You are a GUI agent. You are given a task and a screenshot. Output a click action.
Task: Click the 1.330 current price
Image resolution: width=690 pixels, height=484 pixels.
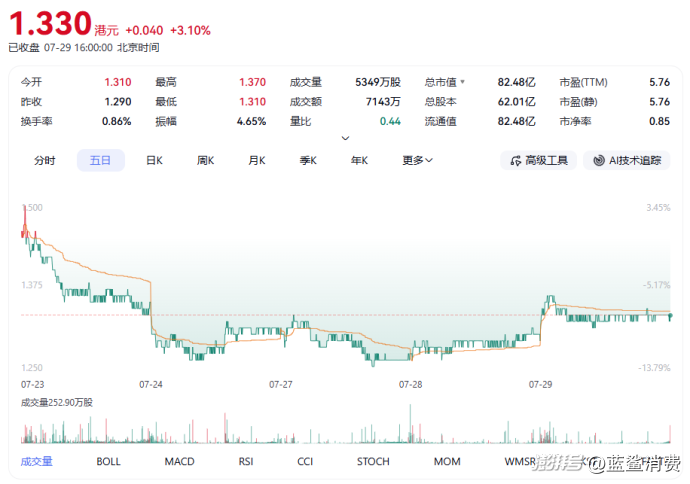click(x=50, y=23)
